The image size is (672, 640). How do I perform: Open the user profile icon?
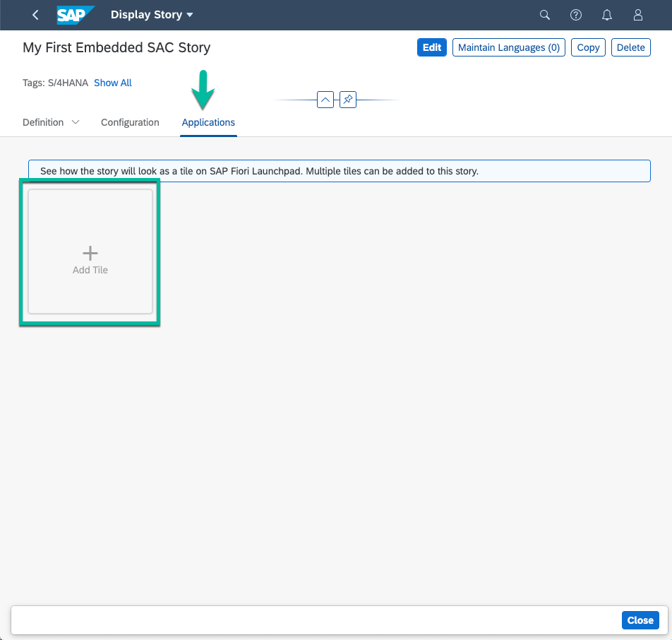[x=637, y=15]
